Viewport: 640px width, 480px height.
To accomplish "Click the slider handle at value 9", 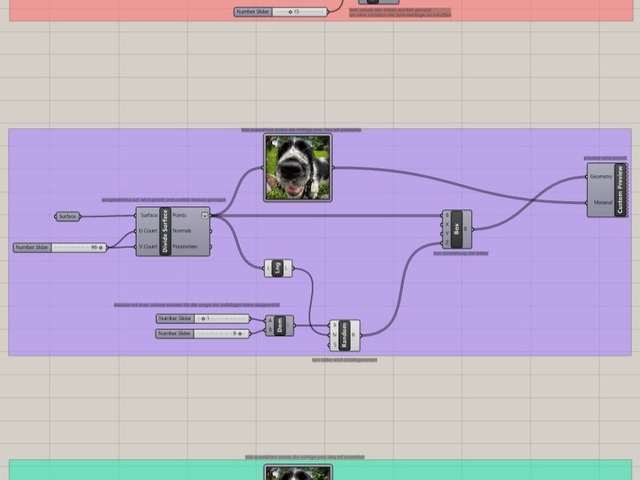I will 240,334.
